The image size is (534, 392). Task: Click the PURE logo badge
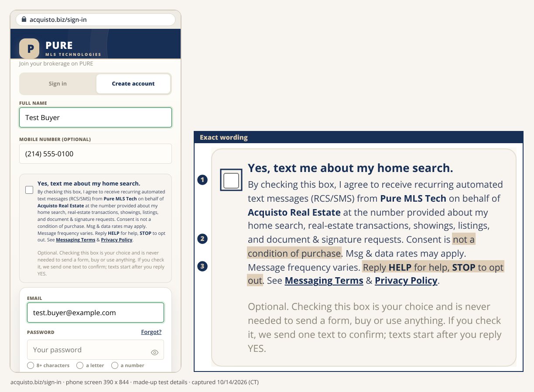click(30, 48)
